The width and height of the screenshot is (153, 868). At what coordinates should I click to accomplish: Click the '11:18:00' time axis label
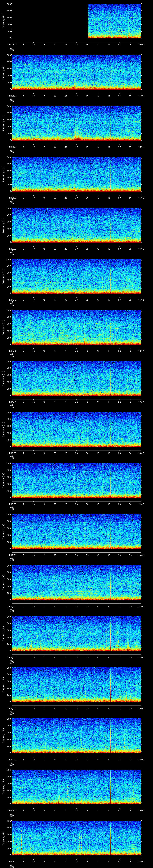(x=12, y=504)
